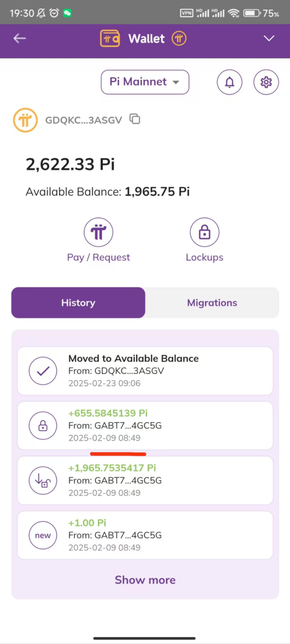Open notifications bell icon
The width and height of the screenshot is (290, 644).
click(229, 82)
